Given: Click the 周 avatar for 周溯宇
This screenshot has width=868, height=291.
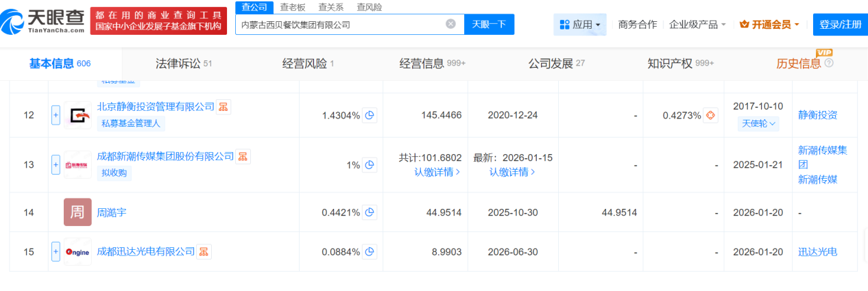Looking at the screenshot, I should point(77,212).
